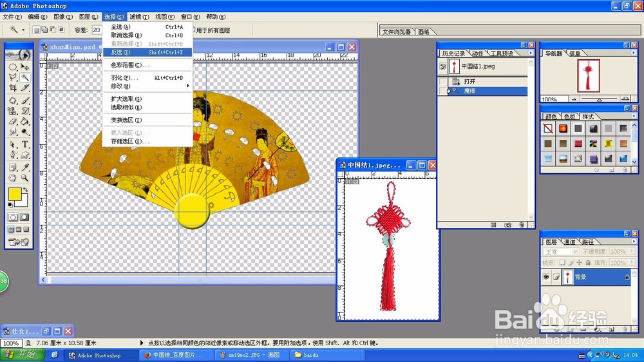Reset default foreground and background colors

tap(10, 204)
